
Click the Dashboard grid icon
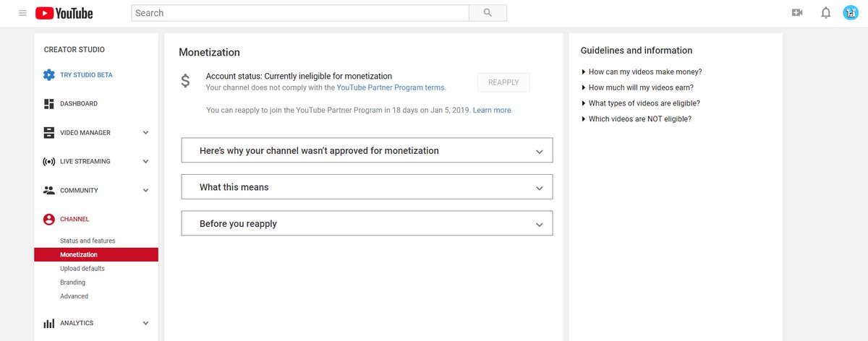click(49, 104)
